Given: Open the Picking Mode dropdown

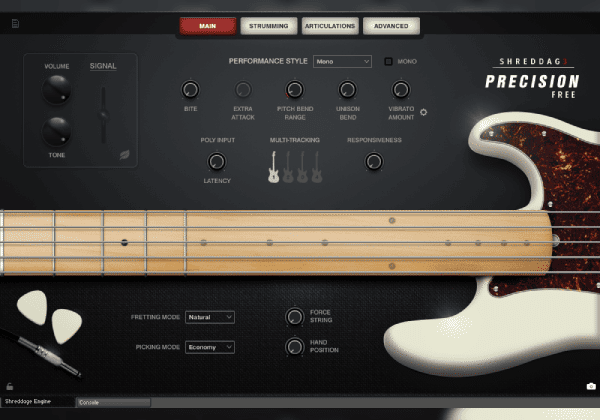Looking at the screenshot, I should pyautogui.click(x=210, y=347).
